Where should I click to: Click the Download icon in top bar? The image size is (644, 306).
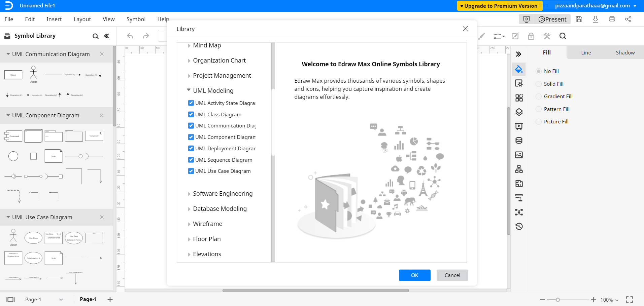(x=596, y=19)
